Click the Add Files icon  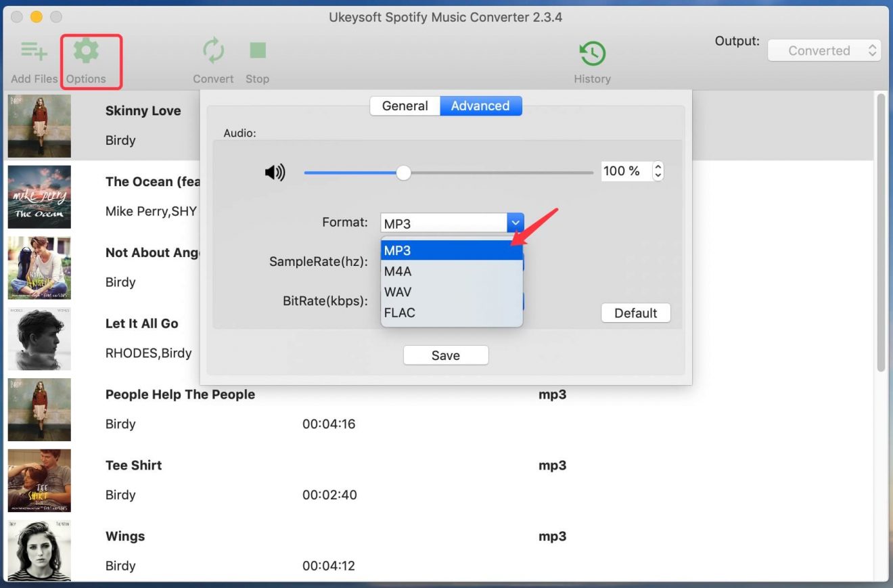pyautogui.click(x=32, y=50)
